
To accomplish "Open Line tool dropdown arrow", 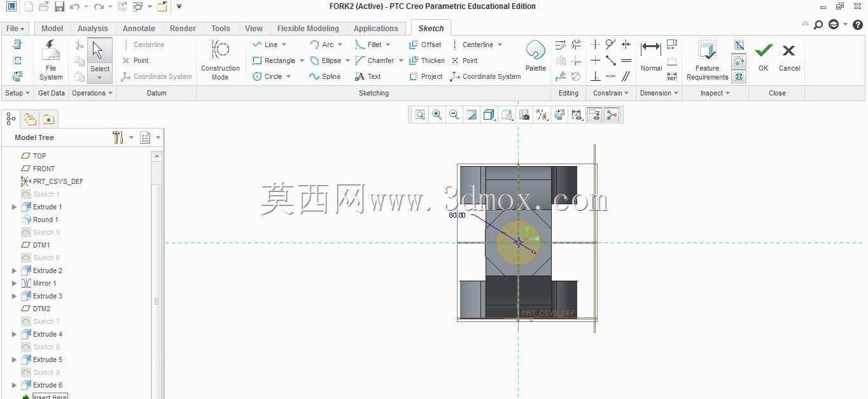I will click(284, 45).
